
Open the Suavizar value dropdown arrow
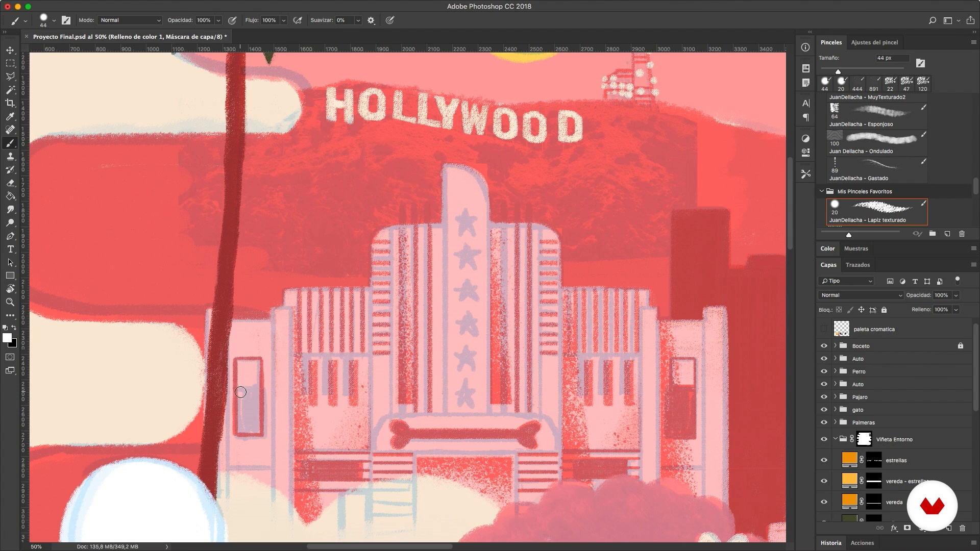(x=358, y=20)
